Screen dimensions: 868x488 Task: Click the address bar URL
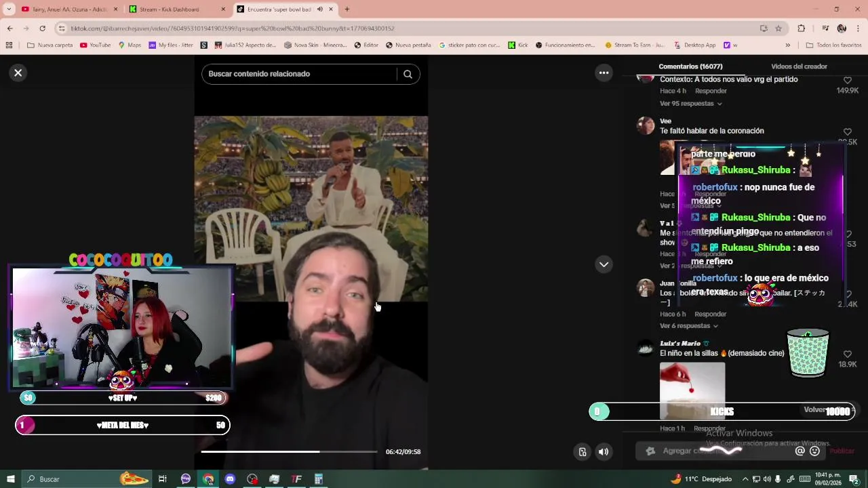pos(233,28)
